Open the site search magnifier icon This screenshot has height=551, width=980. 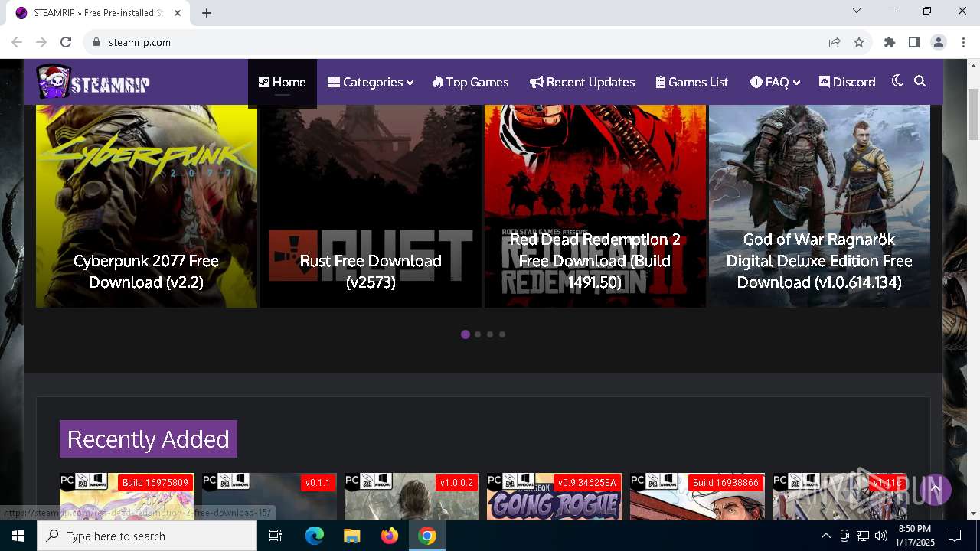920,81
